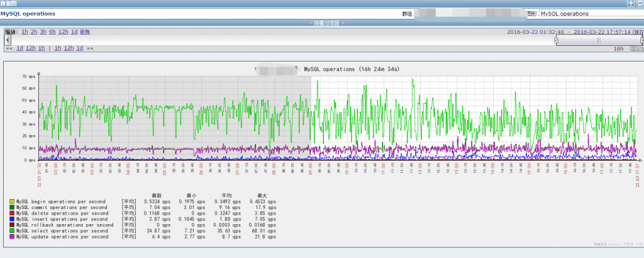The width and height of the screenshot is (644, 258).
Task: Move back 1h using link just before the | separator
Action: [42, 48]
